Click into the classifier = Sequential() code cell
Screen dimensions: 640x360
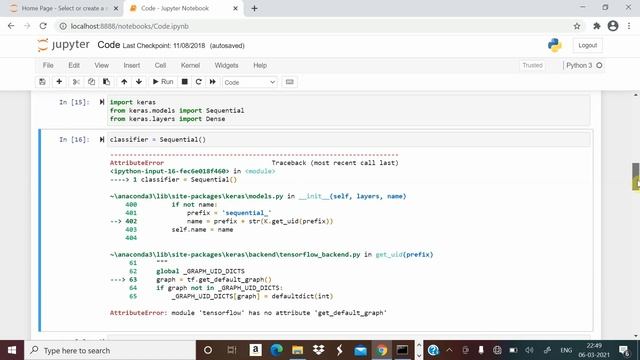(x=349, y=140)
